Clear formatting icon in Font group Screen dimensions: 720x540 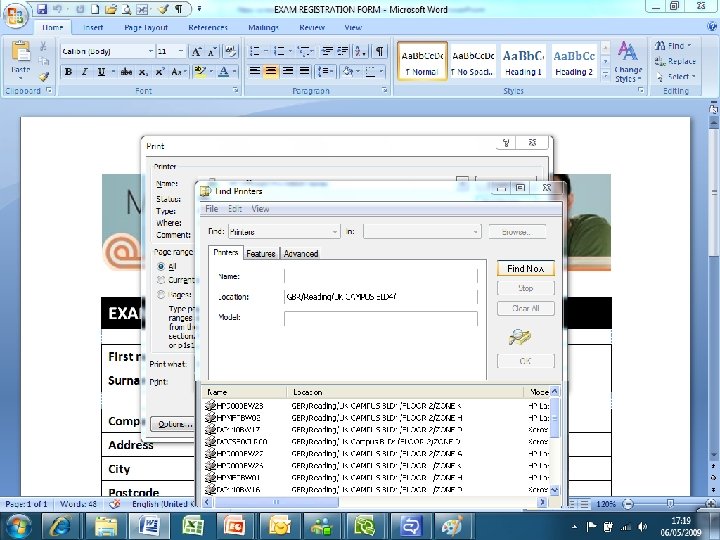pyautogui.click(x=231, y=51)
